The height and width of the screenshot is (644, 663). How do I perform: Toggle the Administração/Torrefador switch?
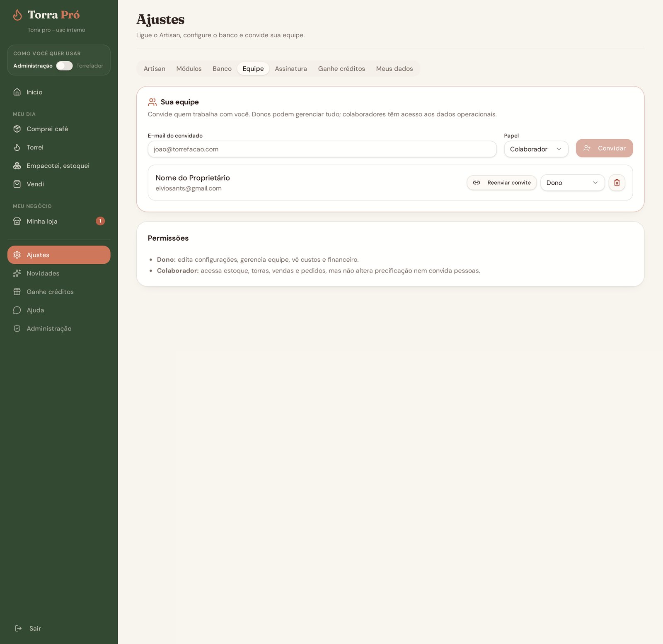pos(64,66)
